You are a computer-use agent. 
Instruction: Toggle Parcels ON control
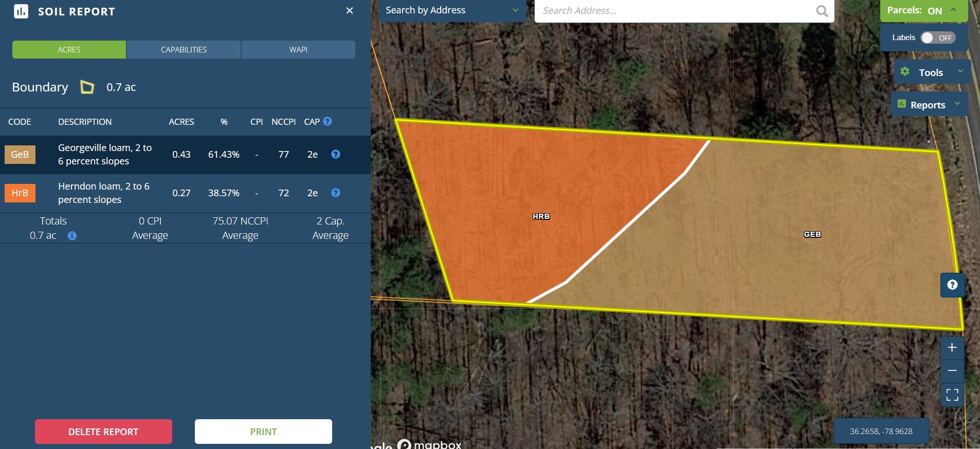[923, 11]
